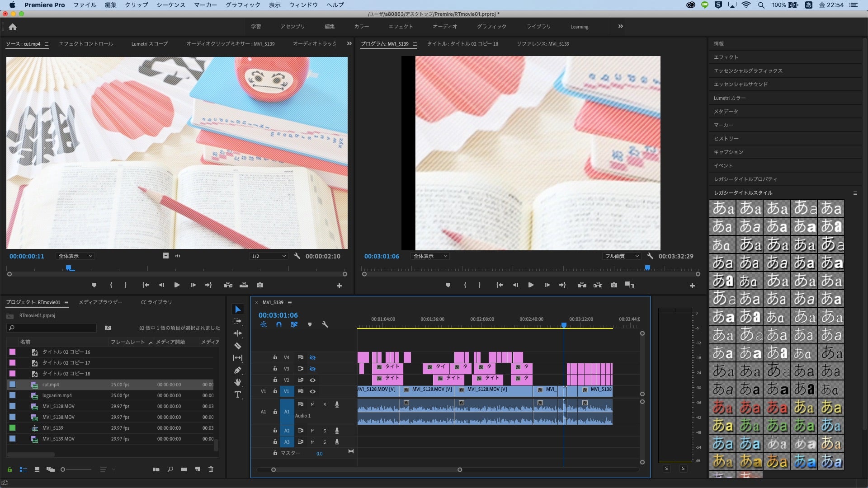
Task: Select the Ripple Edit tool
Action: (x=238, y=333)
